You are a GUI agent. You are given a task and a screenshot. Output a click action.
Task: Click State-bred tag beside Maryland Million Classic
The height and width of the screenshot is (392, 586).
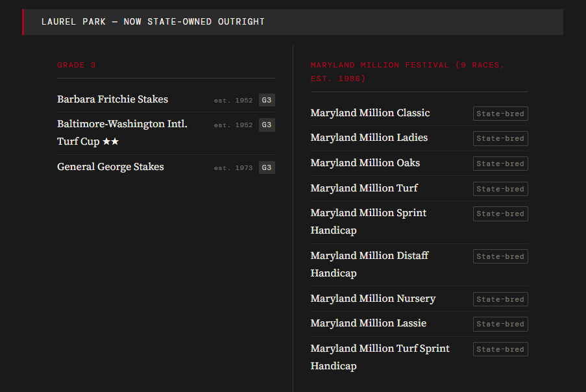click(500, 114)
